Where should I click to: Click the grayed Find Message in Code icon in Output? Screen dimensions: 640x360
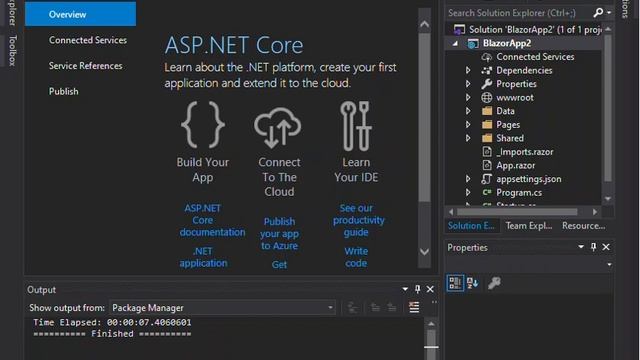coord(353,307)
